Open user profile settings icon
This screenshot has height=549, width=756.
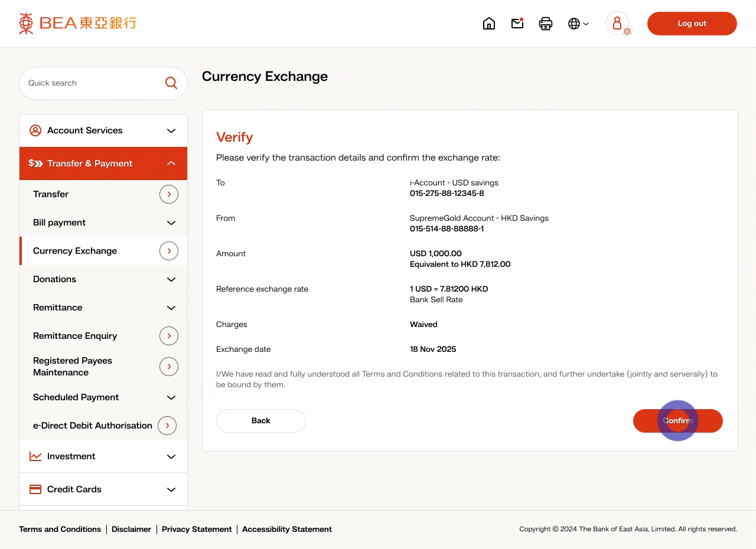618,24
